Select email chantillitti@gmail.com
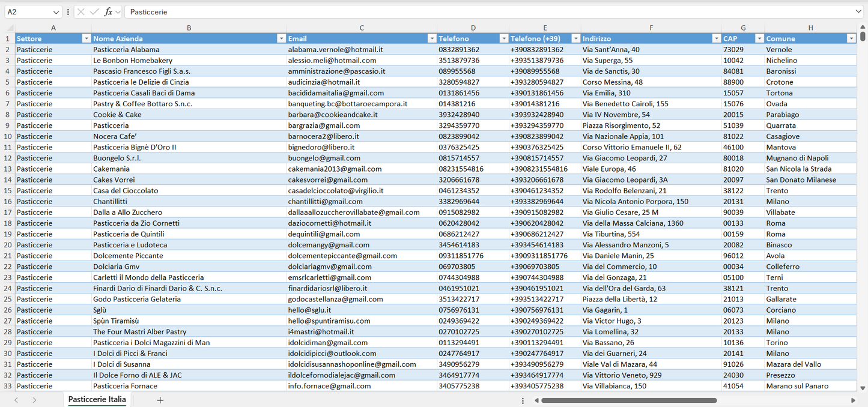Screen dimensions: 868x407 pyautogui.click(x=362, y=202)
